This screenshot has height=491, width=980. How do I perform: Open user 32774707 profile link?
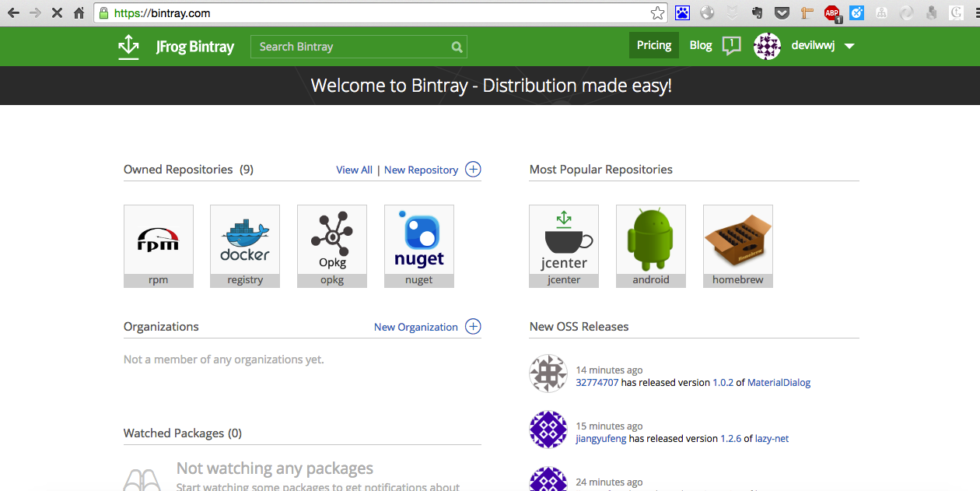(x=597, y=382)
